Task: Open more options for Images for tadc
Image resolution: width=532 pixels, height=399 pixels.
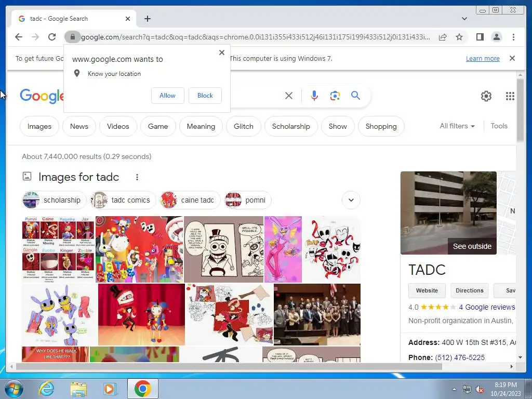Action: tap(137, 177)
